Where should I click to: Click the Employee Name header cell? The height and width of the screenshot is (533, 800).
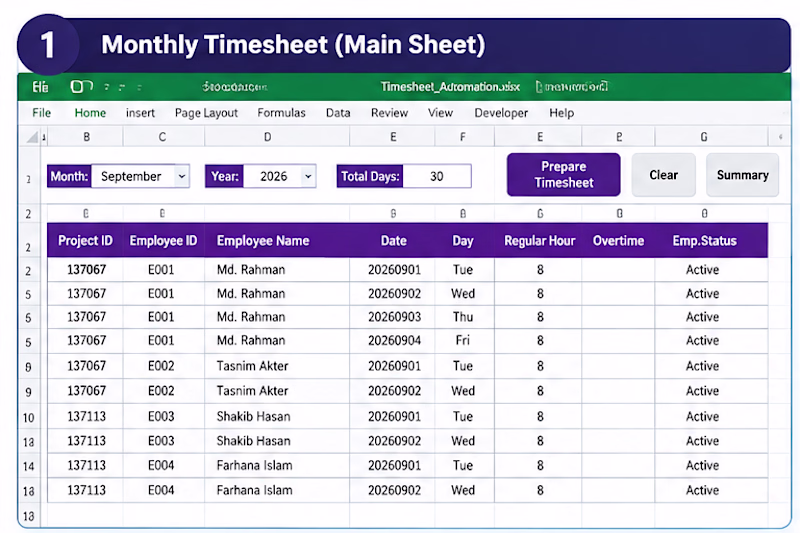point(277,241)
